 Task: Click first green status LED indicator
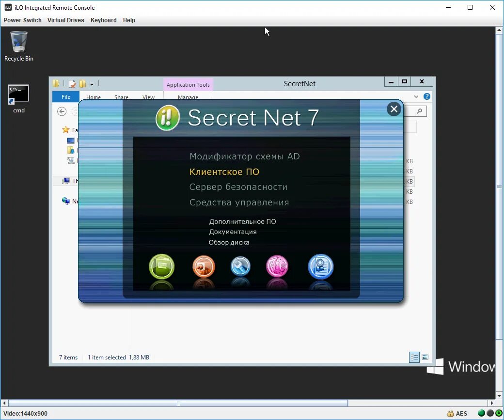click(482, 413)
